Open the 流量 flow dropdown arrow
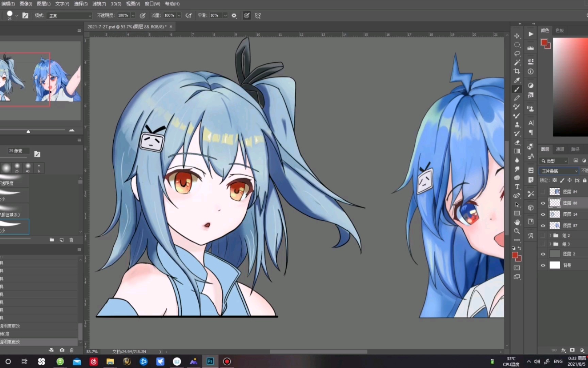The width and height of the screenshot is (588, 368). pos(179,16)
